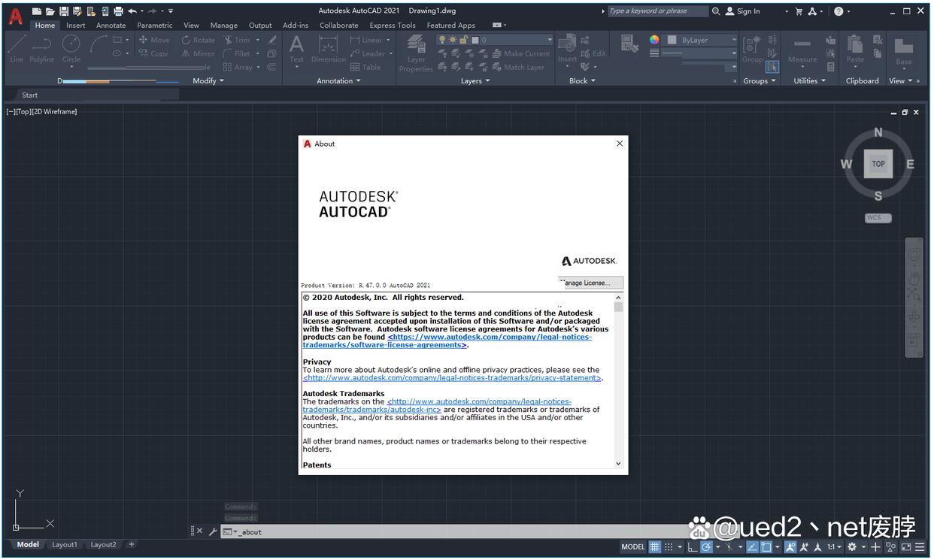The height and width of the screenshot is (560, 934).
Task: Expand the Groups panel dropdown
Action: [x=760, y=81]
